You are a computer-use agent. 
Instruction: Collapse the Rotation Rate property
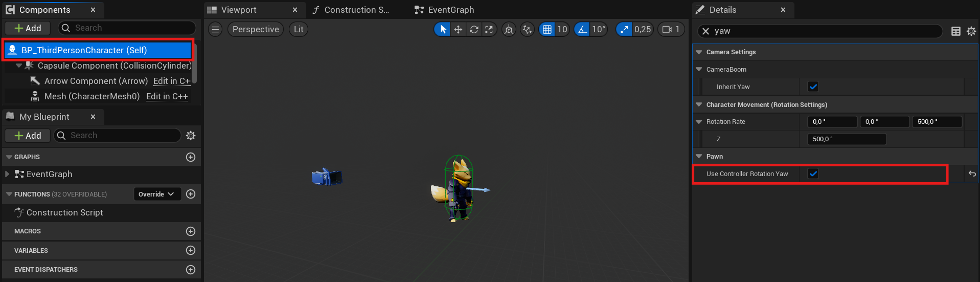point(699,122)
